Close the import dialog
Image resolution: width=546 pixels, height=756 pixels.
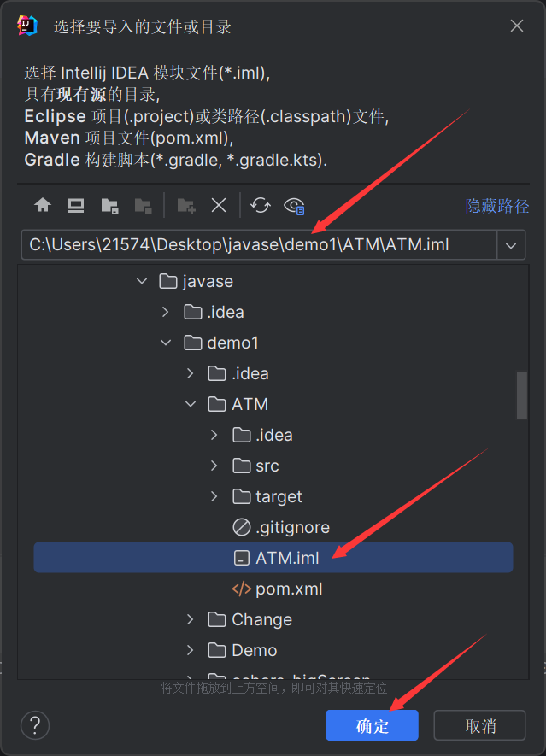pos(517,26)
